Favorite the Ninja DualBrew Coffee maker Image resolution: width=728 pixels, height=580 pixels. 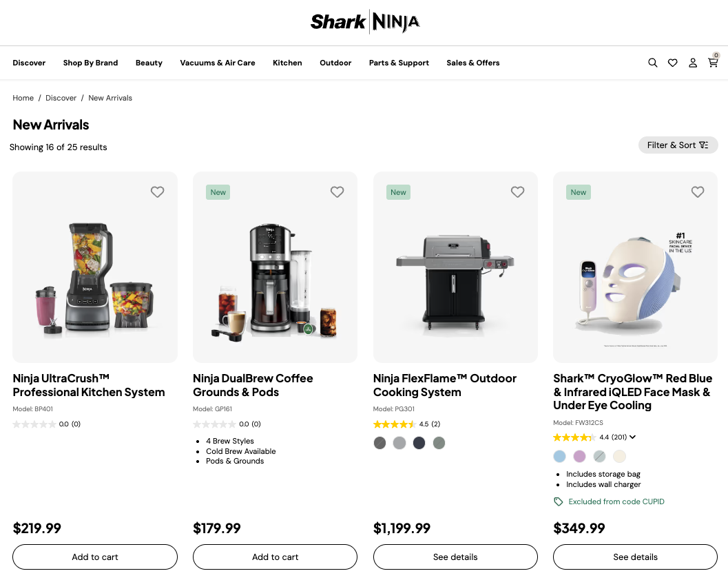337,192
